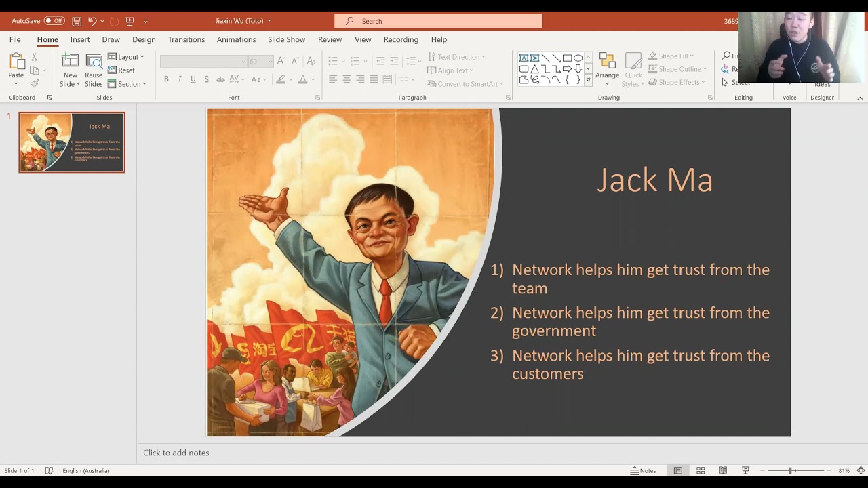The width and height of the screenshot is (868, 488).
Task: Select the Format Painter brush
Action: coord(35,83)
